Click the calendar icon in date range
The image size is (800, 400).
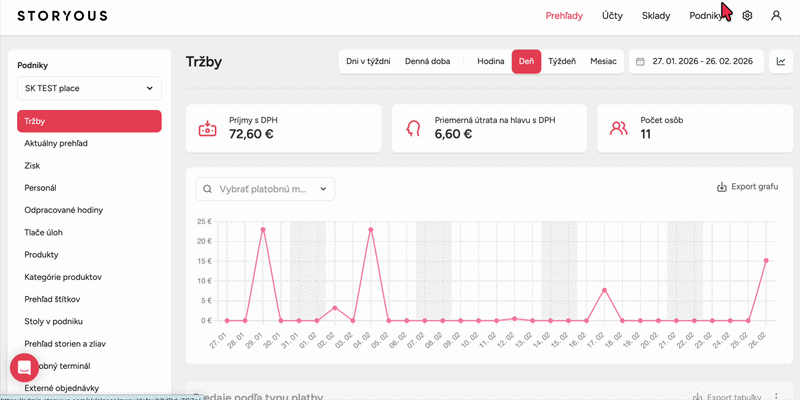click(x=640, y=61)
